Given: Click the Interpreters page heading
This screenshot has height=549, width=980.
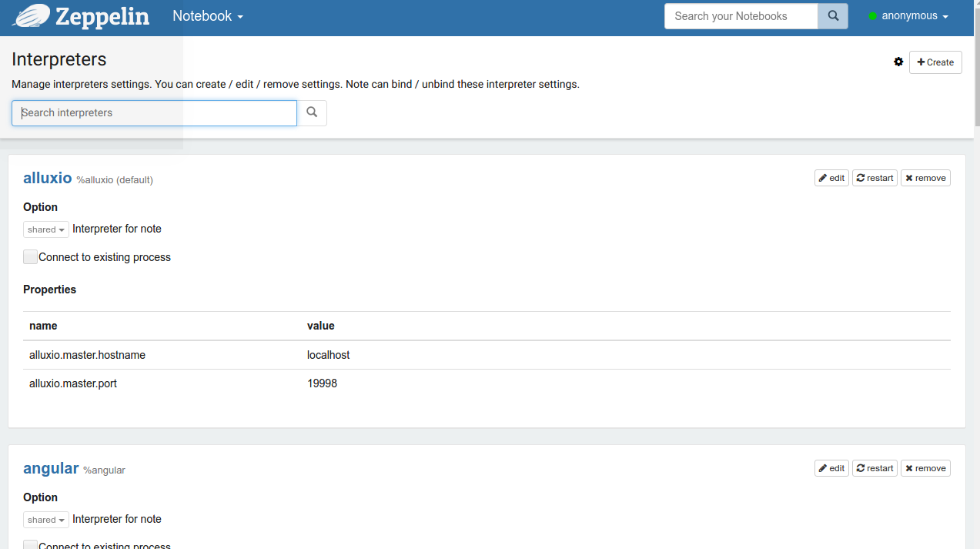Looking at the screenshot, I should [59, 59].
